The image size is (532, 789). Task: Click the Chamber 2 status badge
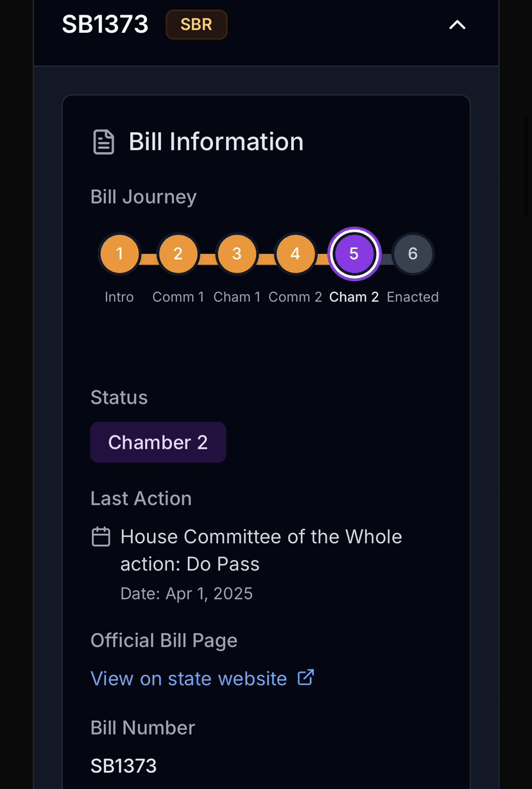pyautogui.click(x=158, y=442)
